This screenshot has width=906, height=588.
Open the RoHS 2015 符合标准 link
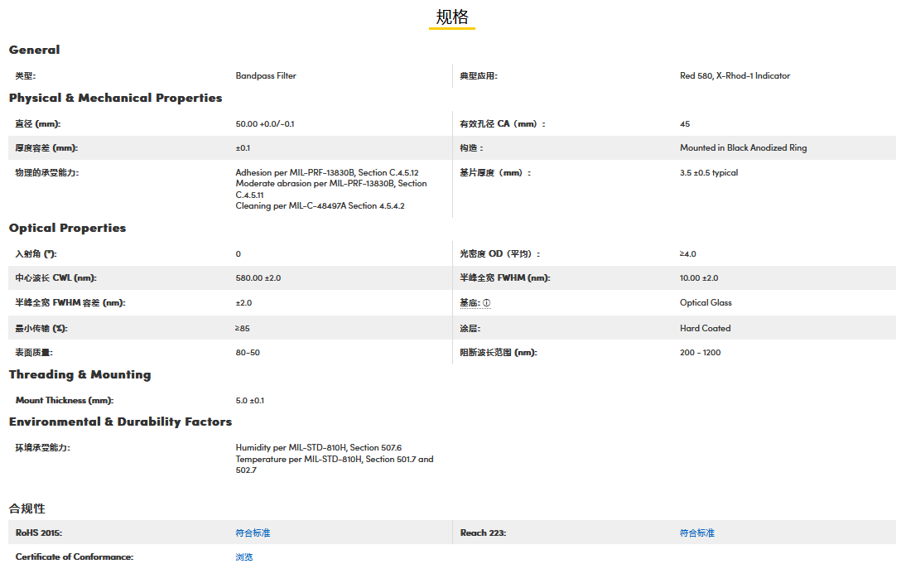coord(253,533)
